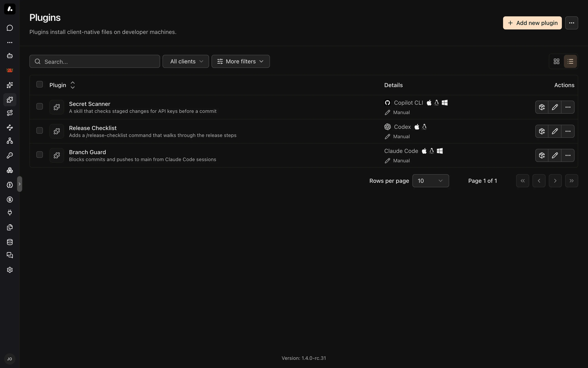588x368 pixels.
Task: Edit the Secret Scanner plugin
Action: [555, 107]
